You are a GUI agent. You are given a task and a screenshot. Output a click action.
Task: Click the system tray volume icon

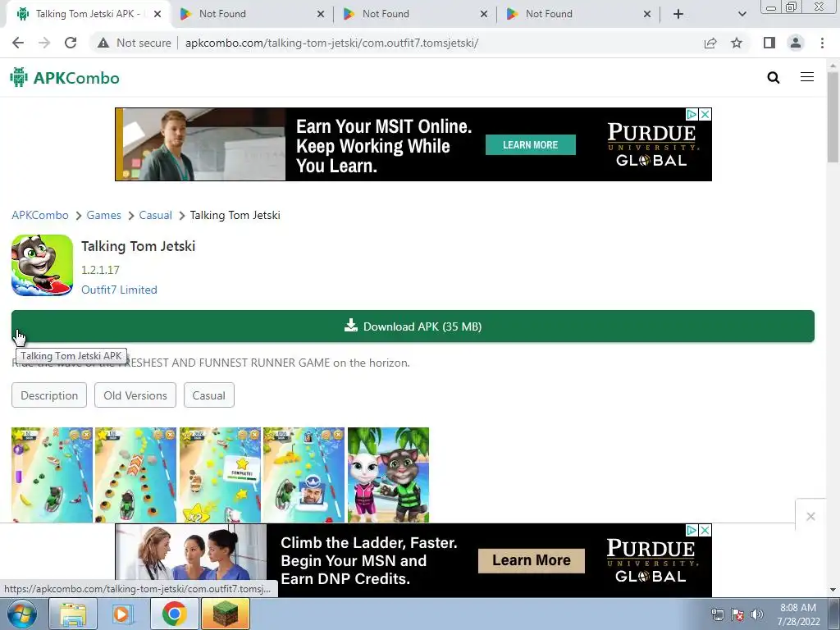click(x=756, y=614)
